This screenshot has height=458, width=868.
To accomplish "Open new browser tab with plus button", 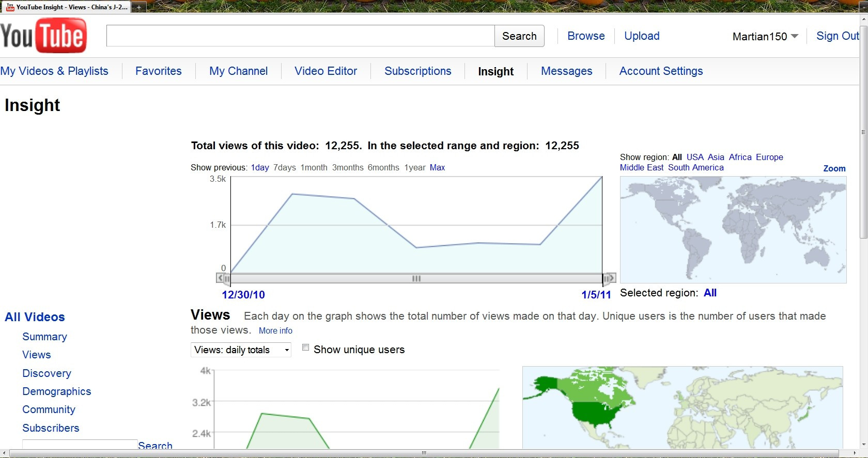I will 139,7.
